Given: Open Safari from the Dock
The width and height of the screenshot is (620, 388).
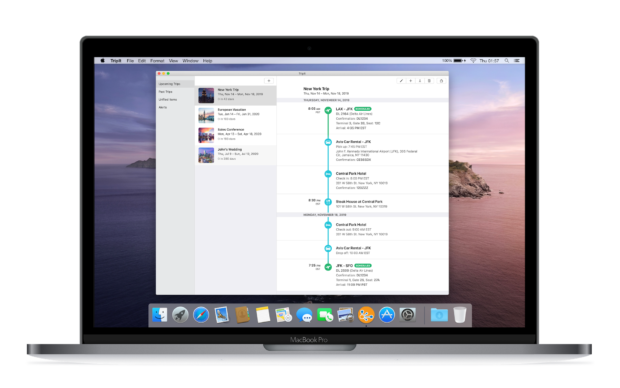Looking at the screenshot, I should coord(201,315).
